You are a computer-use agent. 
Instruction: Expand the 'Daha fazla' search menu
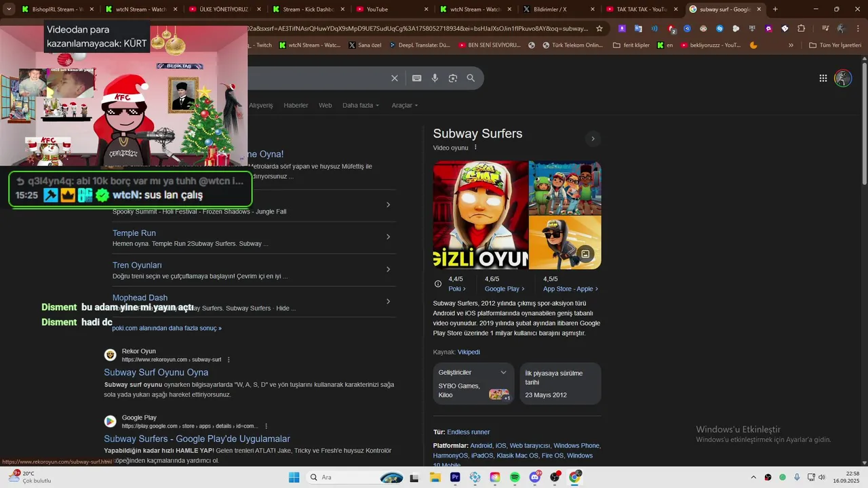[x=361, y=105]
